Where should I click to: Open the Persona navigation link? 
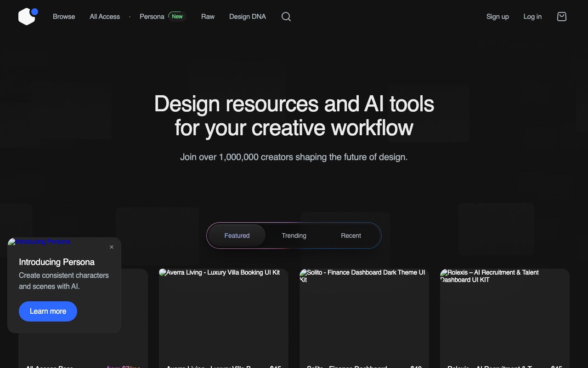152,17
